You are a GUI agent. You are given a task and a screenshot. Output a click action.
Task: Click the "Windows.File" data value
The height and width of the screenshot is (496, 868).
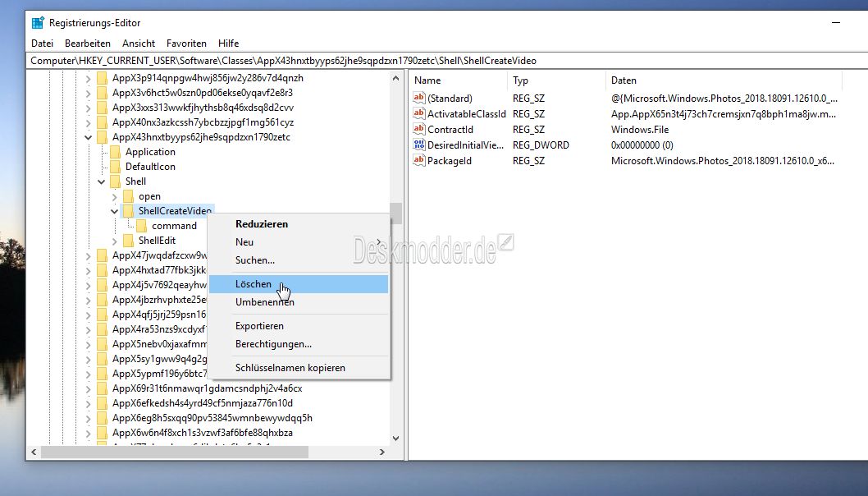pyautogui.click(x=640, y=129)
